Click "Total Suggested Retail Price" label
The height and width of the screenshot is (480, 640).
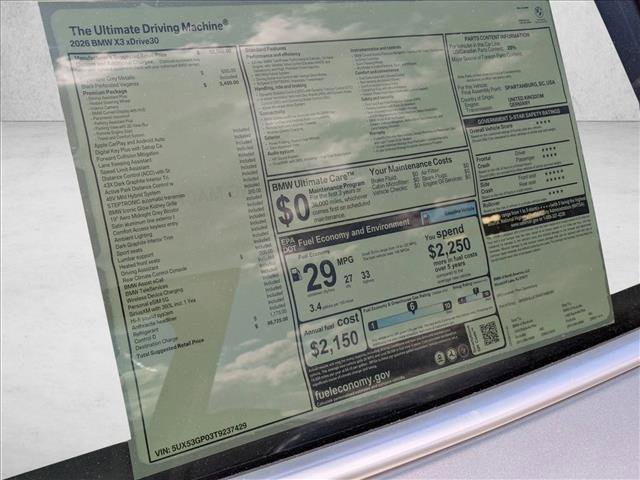click(x=171, y=349)
